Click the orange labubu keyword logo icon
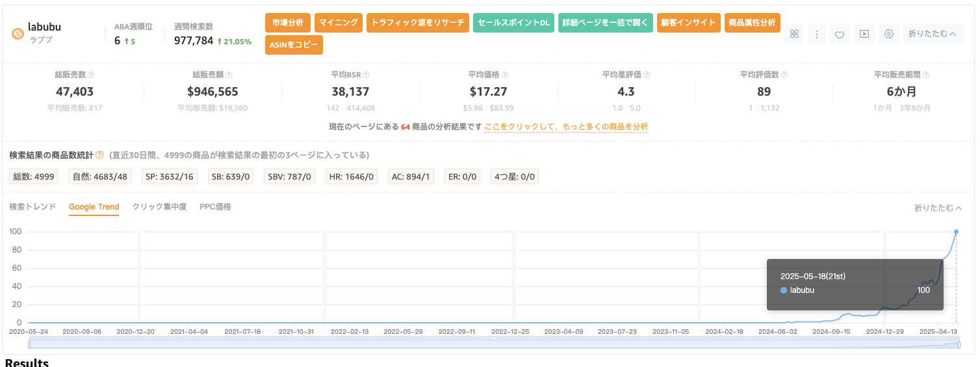The height and width of the screenshot is (367, 980). 18,34
